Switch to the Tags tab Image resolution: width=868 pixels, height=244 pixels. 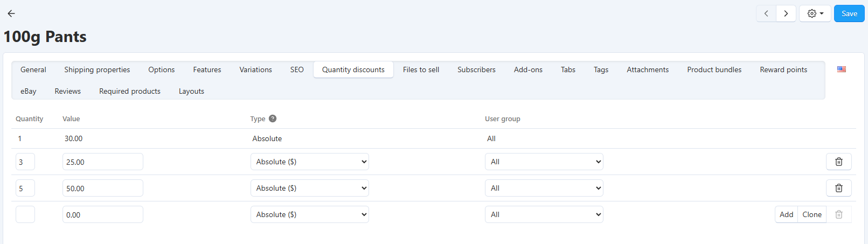pos(601,69)
